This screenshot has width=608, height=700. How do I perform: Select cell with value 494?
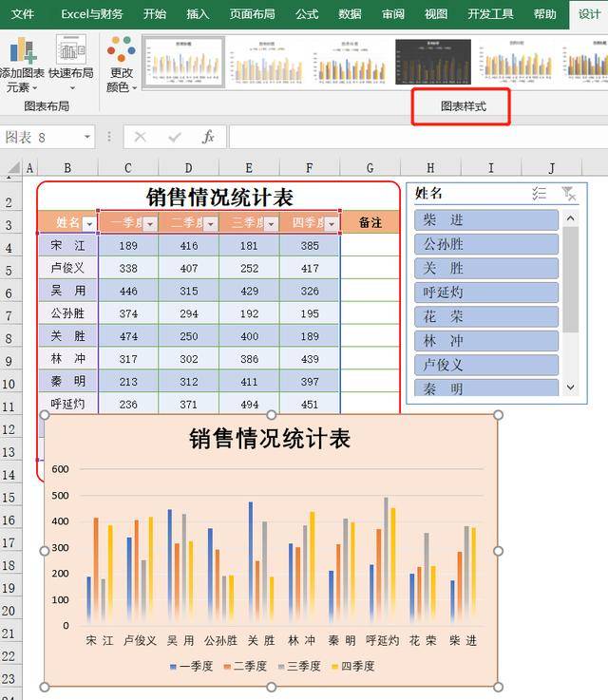coord(249,404)
